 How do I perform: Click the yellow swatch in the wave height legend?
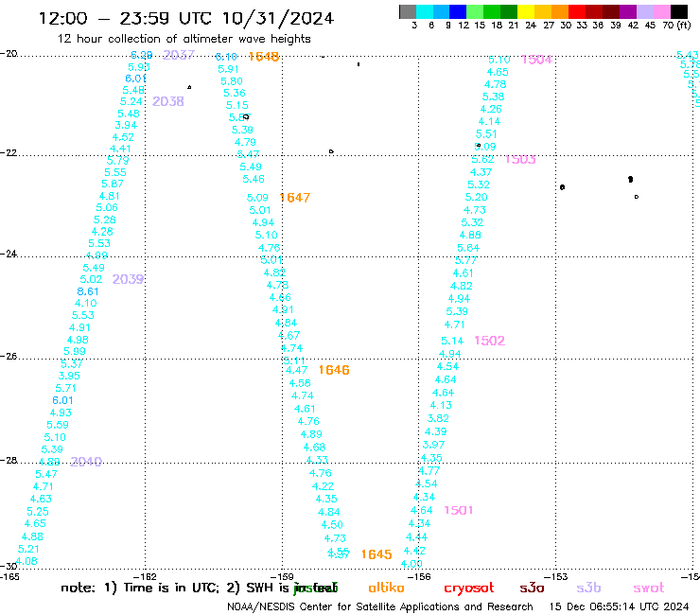(x=526, y=11)
